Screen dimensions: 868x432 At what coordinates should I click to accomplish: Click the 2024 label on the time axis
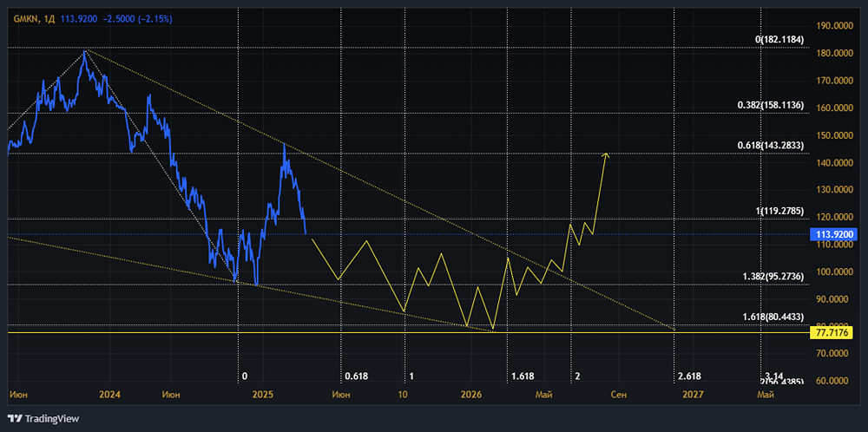coord(111,395)
